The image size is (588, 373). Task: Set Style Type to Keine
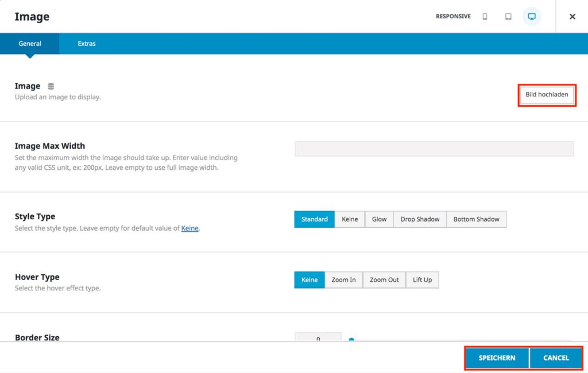pos(350,219)
